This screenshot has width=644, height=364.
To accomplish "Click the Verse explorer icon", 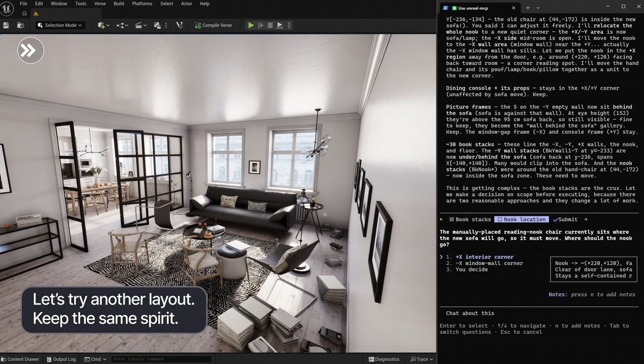I will pyautogui.click(x=179, y=25).
